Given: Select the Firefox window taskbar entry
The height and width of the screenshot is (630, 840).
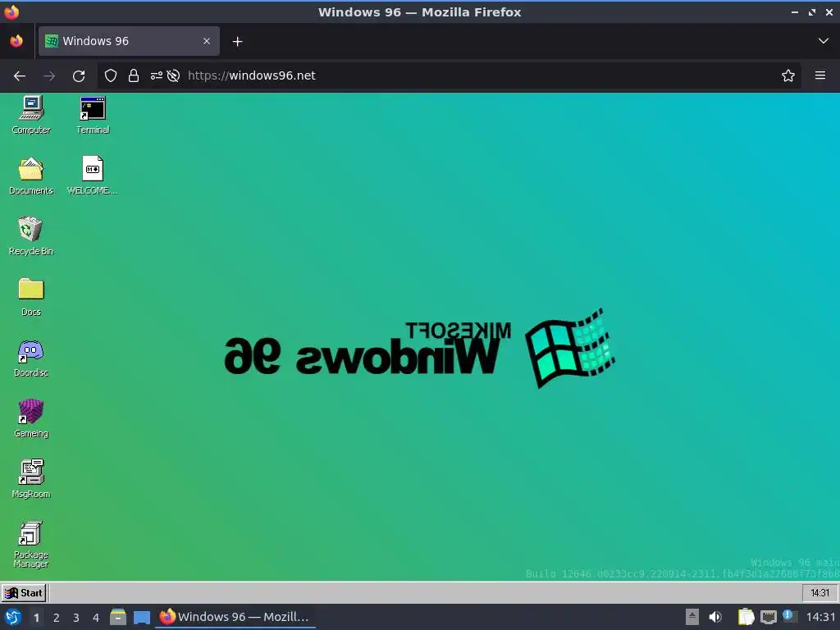Looking at the screenshot, I should [x=235, y=617].
